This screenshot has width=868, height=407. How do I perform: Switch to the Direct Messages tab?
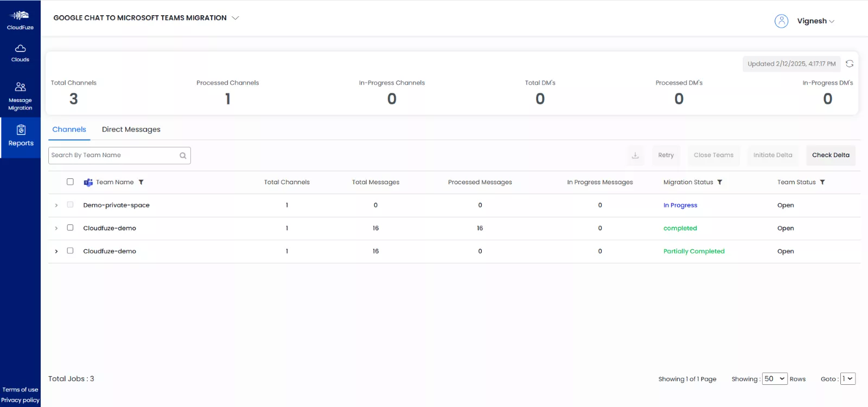(131, 130)
